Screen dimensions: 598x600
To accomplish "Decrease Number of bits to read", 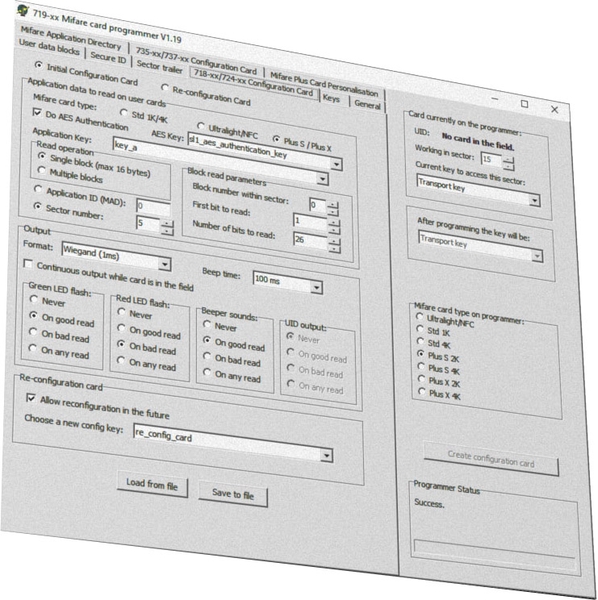I will [334, 249].
